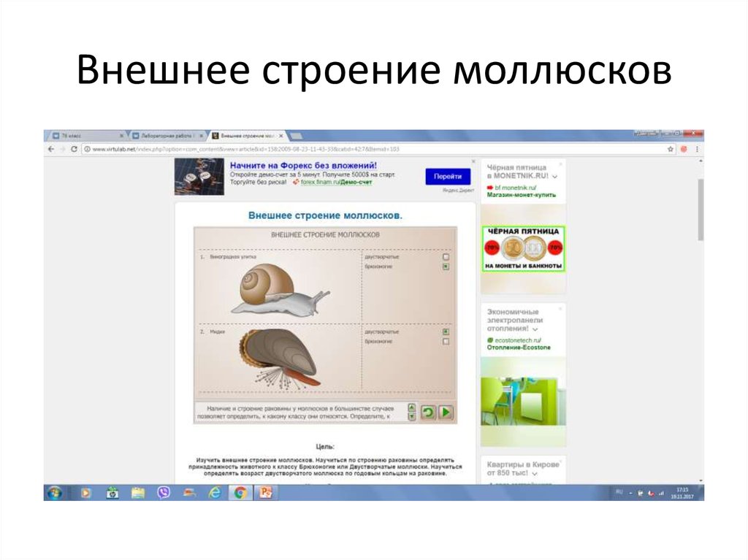Uncheck брюхоногие for Виноградная улитка
This screenshot has width=748, height=560.
[446, 267]
